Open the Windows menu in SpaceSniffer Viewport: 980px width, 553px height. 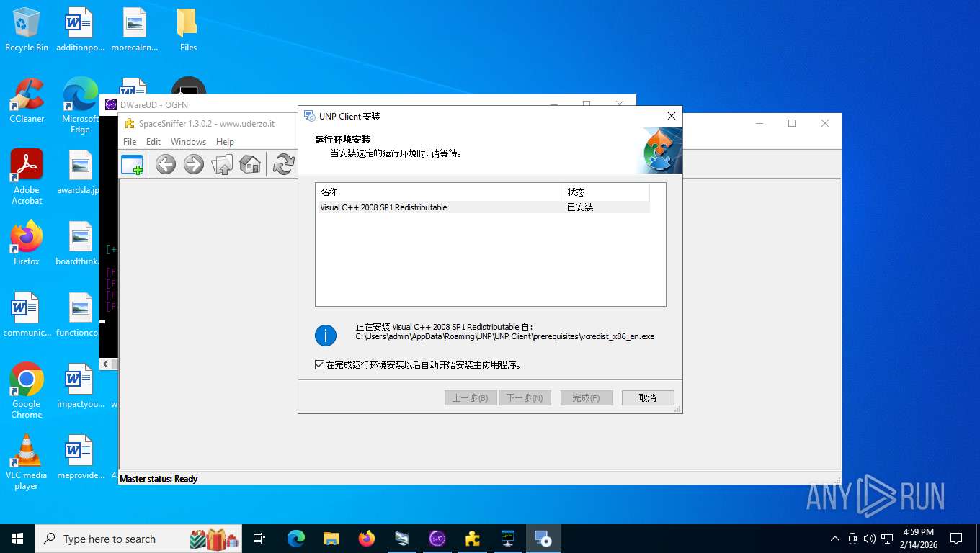tap(188, 142)
